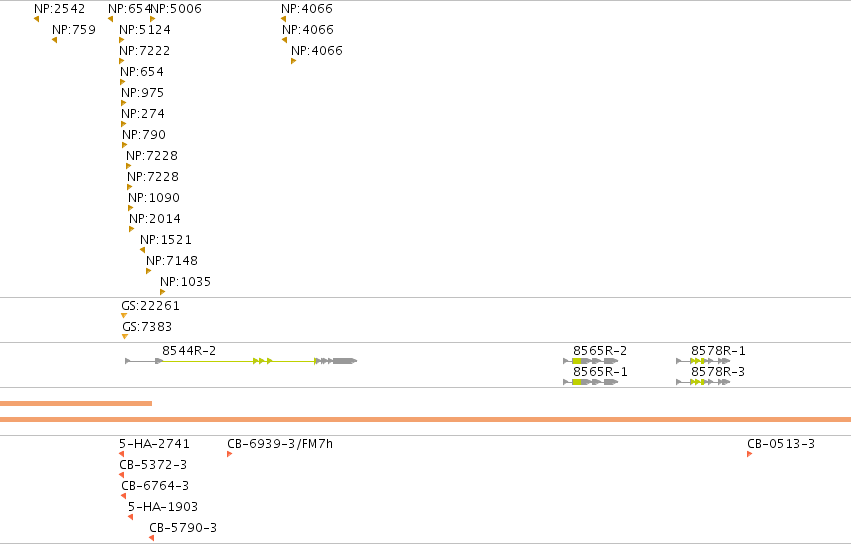The width and height of the screenshot is (851, 544).
Task: Select the 5-HA-1903 red insertion marker
Action: pos(130,517)
